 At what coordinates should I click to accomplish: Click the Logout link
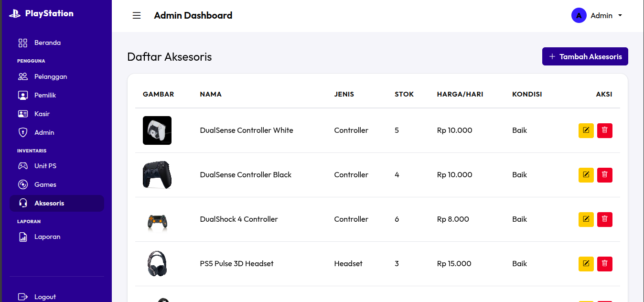tap(57, 297)
